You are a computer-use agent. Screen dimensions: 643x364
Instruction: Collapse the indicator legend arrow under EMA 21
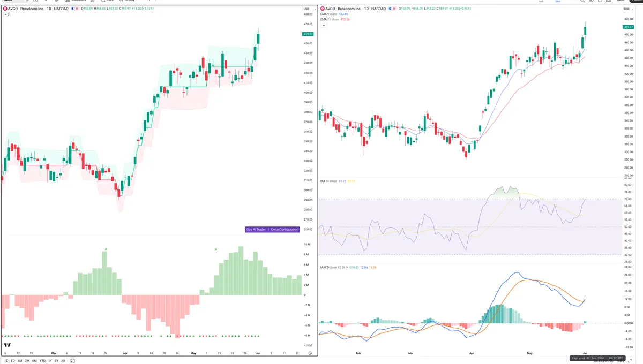324,25
